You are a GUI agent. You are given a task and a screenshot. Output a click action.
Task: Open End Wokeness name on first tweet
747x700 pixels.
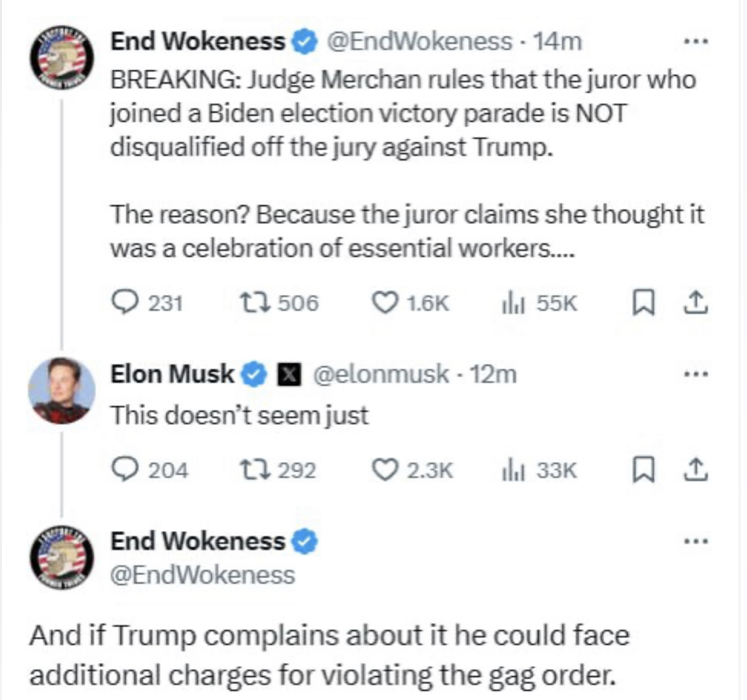pos(198,41)
